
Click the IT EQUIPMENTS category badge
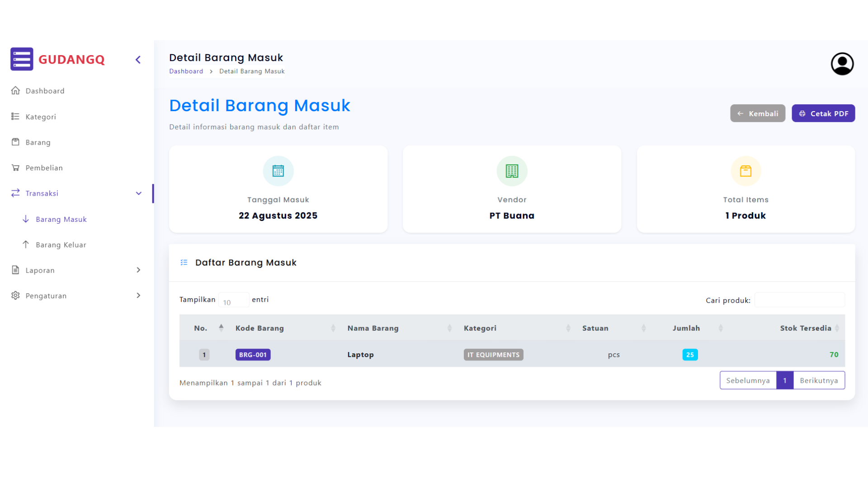493,355
